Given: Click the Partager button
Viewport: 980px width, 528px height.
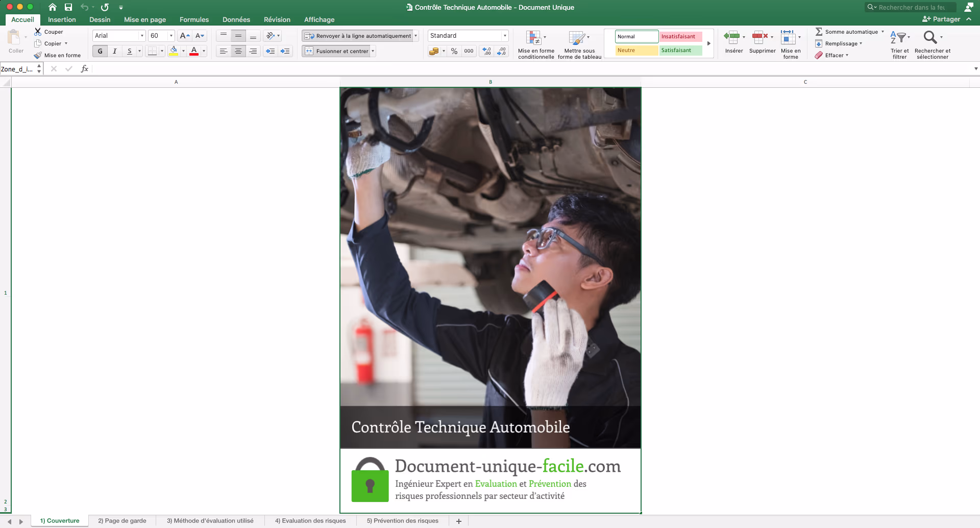Looking at the screenshot, I should (941, 19).
